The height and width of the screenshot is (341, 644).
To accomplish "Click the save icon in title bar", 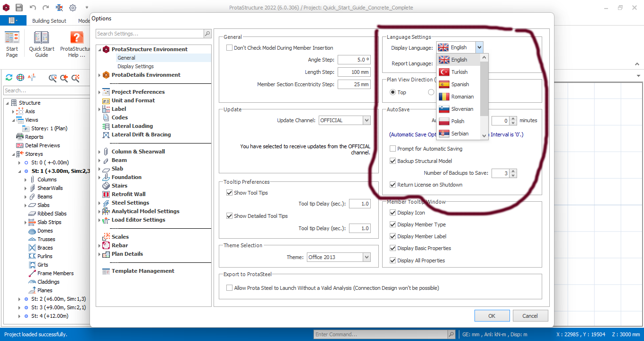I will (x=19, y=8).
